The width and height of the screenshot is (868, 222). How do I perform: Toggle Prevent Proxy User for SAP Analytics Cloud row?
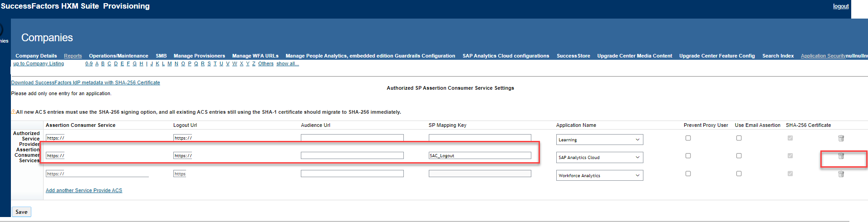tap(688, 156)
